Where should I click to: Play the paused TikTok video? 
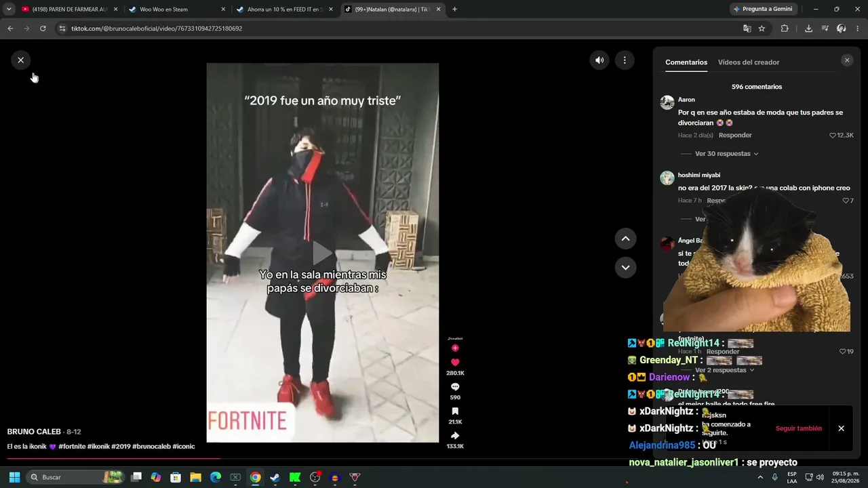click(322, 253)
